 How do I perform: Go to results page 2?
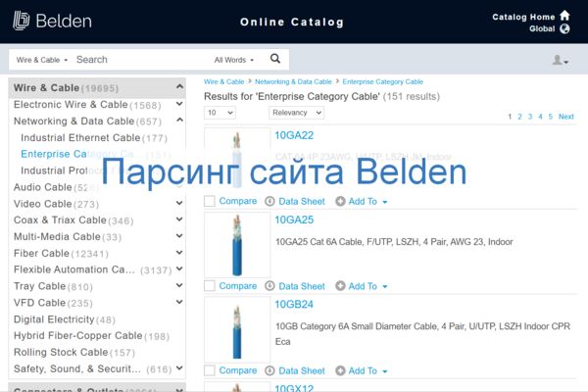519,117
